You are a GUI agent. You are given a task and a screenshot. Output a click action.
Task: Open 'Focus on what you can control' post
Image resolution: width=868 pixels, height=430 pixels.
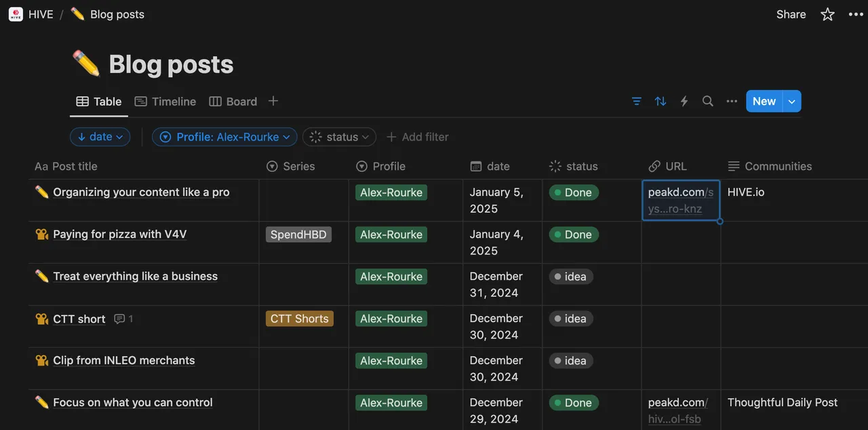click(133, 403)
